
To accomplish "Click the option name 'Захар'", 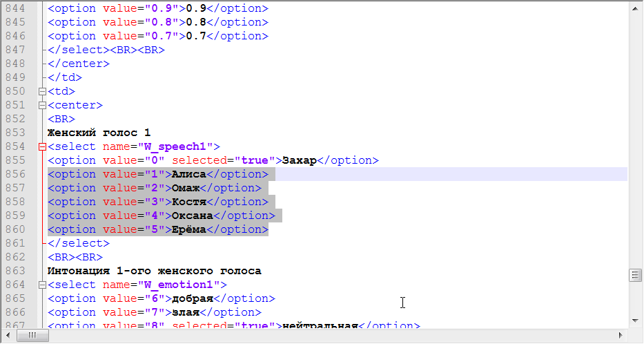I will pyautogui.click(x=300, y=160).
